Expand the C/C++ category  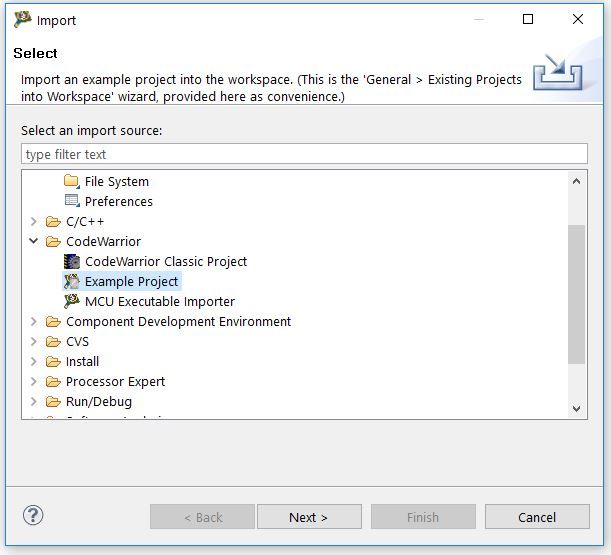tap(34, 221)
